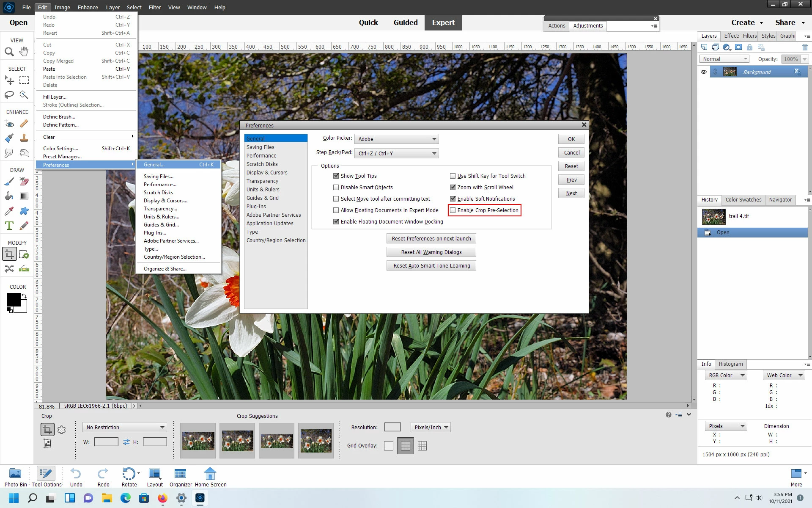Click Reset All Warning Dialogs button

[431, 252]
